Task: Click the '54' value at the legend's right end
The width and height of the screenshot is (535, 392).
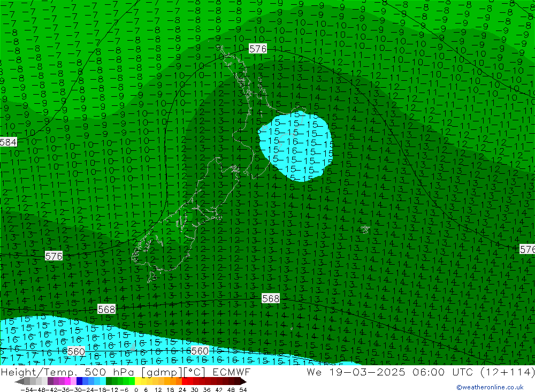Action: [243, 390]
